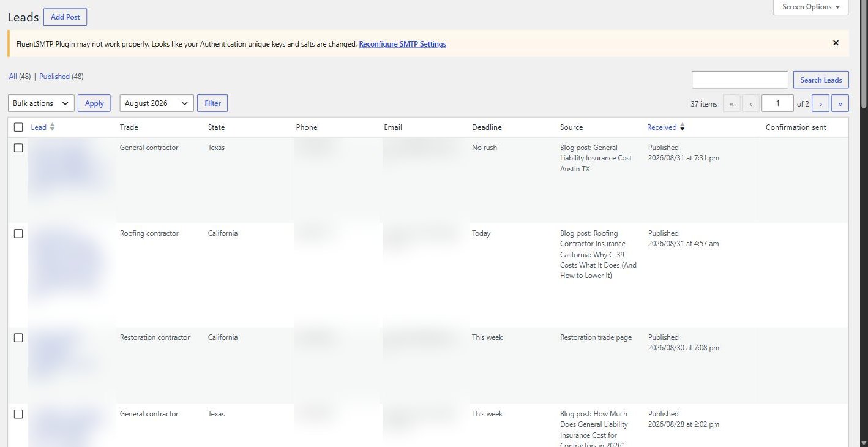Click the Search Leads button
The width and height of the screenshot is (868, 447).
(x=821, y=80)
